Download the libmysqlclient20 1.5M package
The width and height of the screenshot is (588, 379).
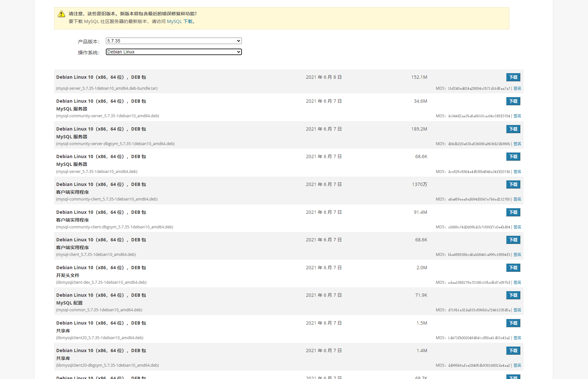[x=513, y=323]
